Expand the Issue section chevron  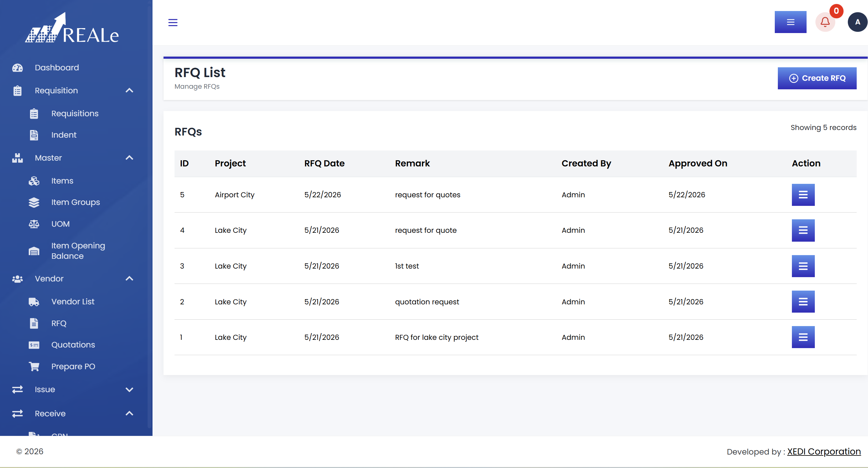pos(129,389)
